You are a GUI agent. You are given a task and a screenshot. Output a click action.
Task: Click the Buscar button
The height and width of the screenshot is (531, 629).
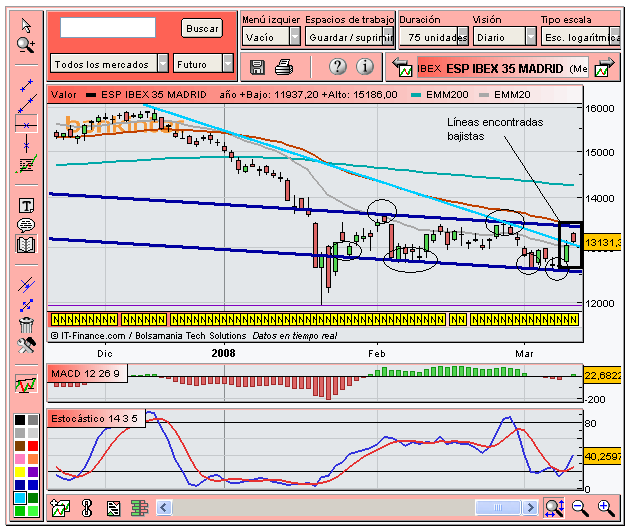pos(202,28)
